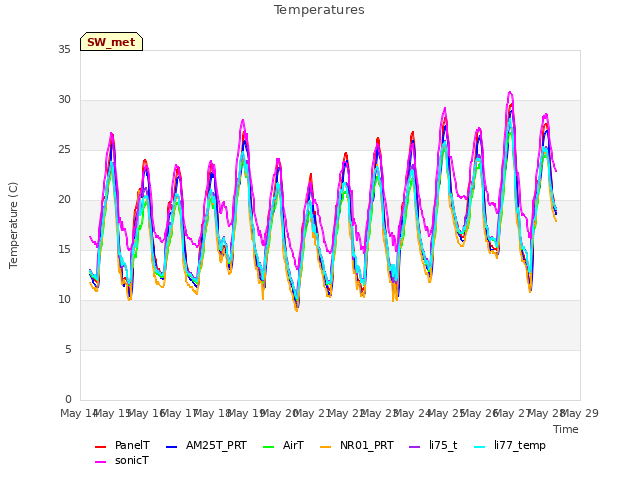Click the Time axis label
The image size is (640, 480).
tap(566, 429)
